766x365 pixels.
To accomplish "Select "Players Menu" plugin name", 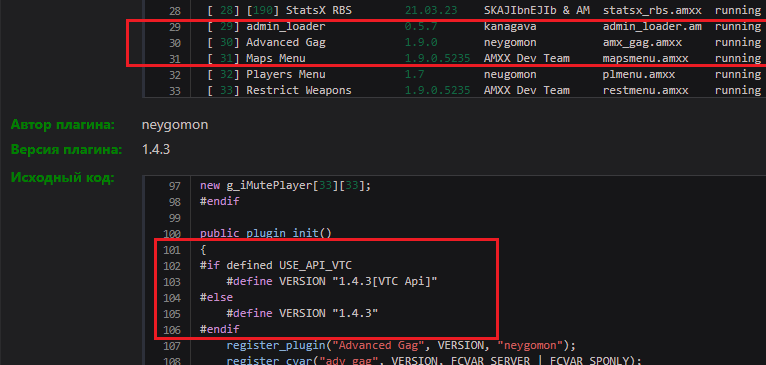I will click(x=286, y=75).
